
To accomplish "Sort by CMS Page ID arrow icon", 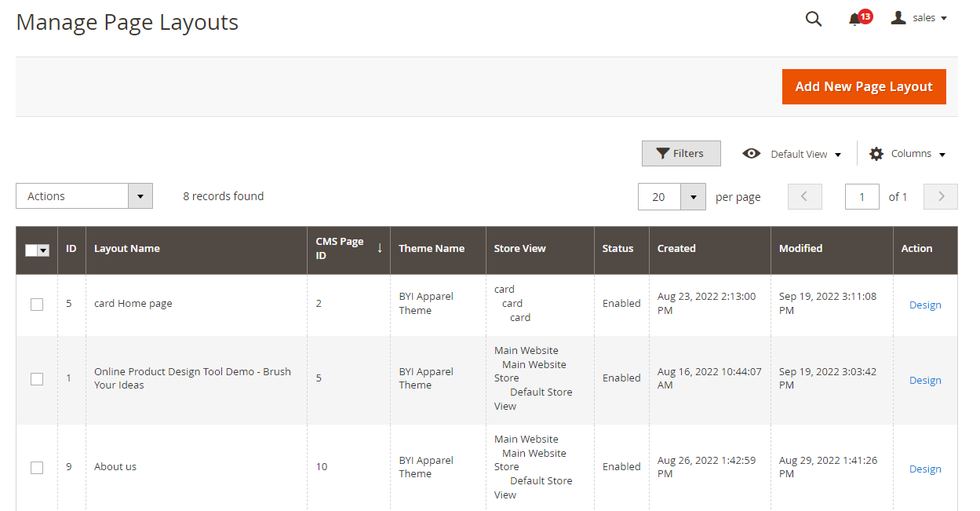I will (380, 248).
